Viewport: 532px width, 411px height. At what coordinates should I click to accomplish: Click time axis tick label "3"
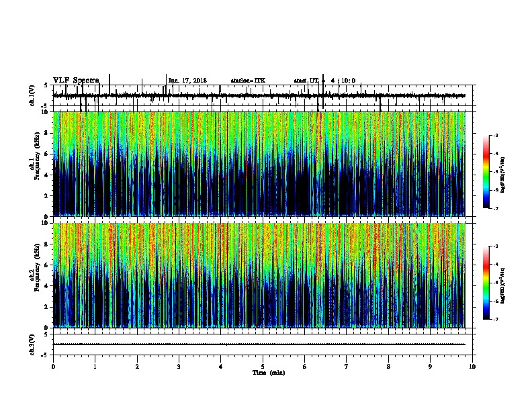179,367
